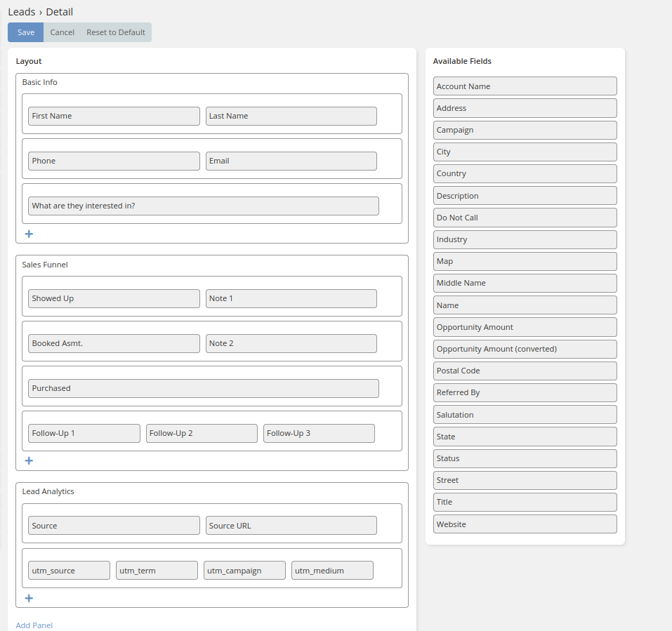Save the layout changes

click(26, 32)
